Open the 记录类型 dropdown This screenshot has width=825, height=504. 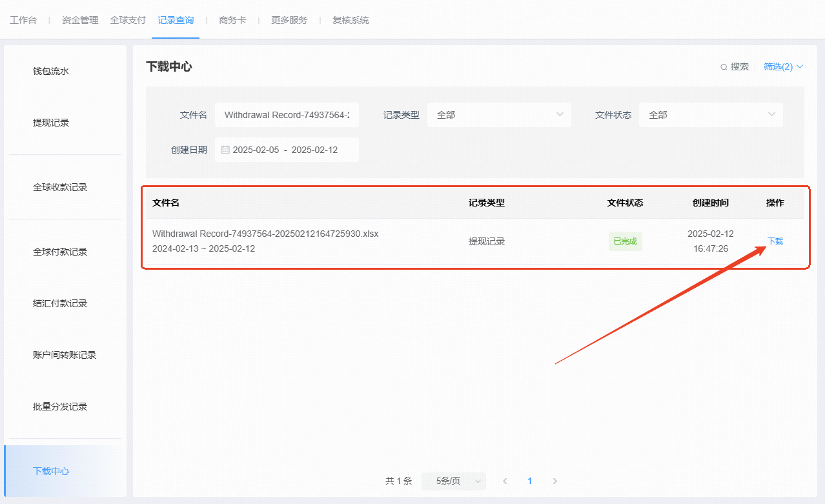click(x=498, y=115)
